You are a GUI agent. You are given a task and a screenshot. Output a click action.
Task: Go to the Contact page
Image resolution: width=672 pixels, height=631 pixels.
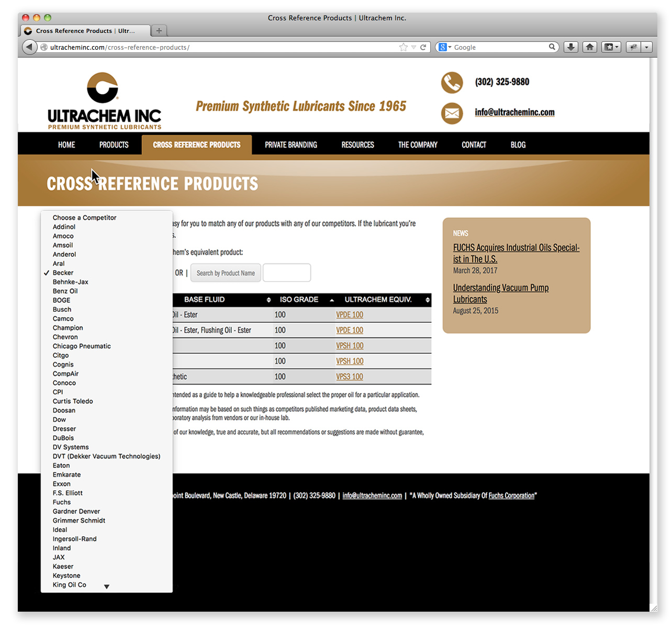[474, 145]
